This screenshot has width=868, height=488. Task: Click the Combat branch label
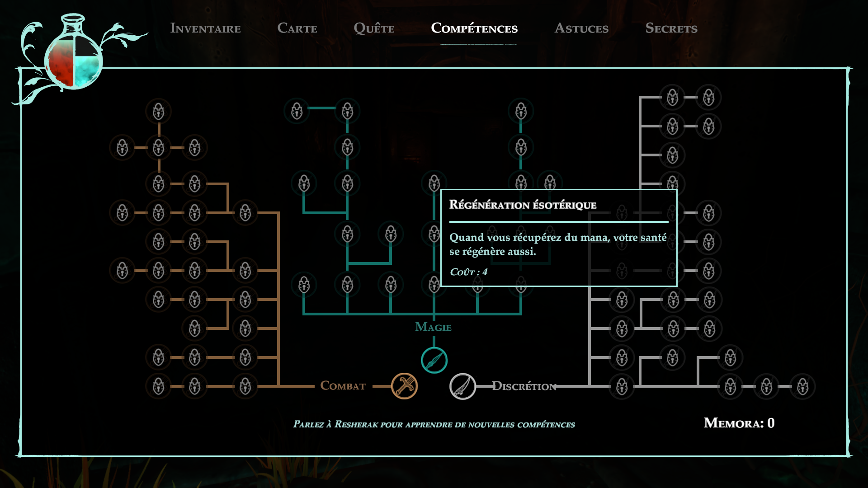(343, 386)
